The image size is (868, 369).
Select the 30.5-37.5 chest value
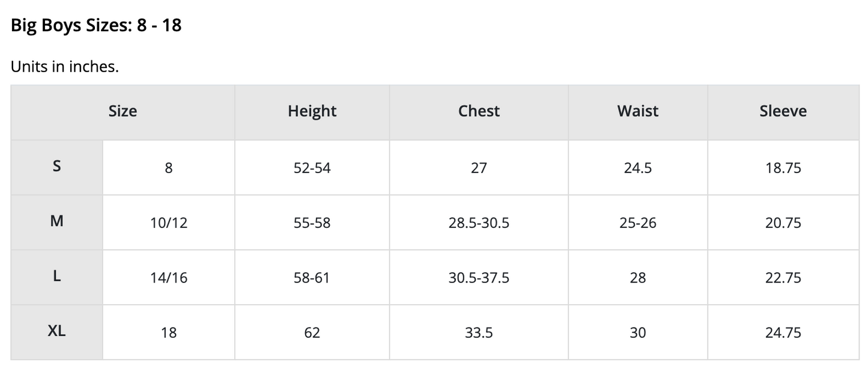pos(479,278)
